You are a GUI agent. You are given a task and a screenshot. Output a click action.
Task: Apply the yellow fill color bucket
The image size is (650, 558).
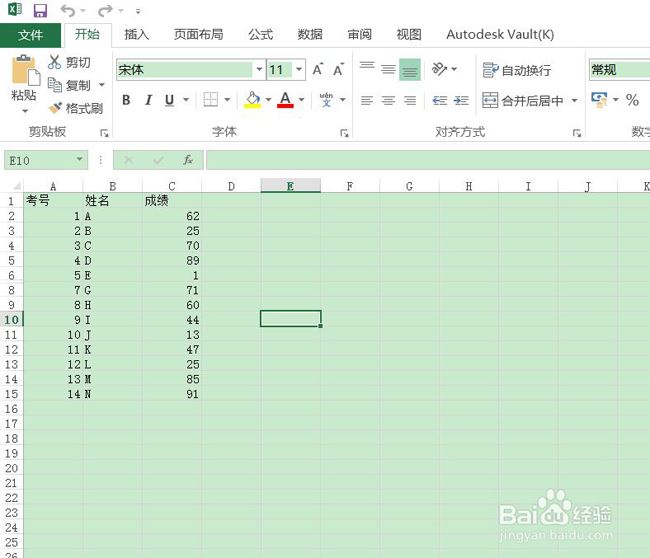pos(252,100)
